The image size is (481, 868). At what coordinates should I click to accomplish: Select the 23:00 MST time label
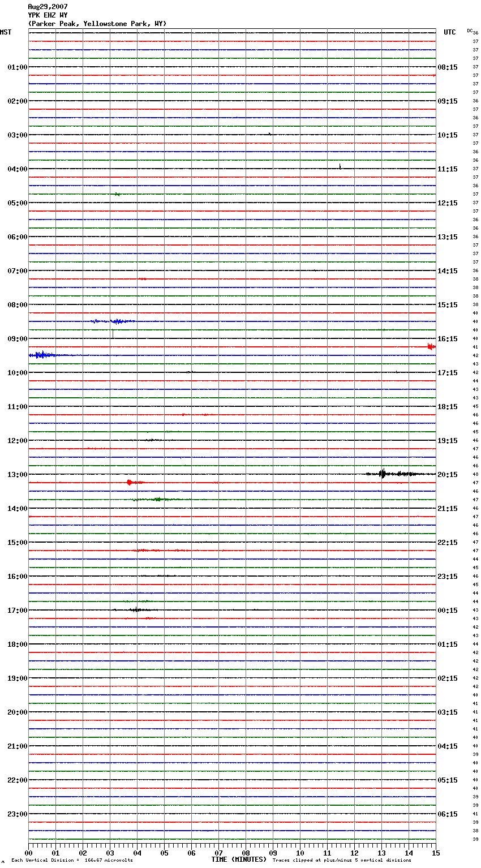(x=17, y=814)
